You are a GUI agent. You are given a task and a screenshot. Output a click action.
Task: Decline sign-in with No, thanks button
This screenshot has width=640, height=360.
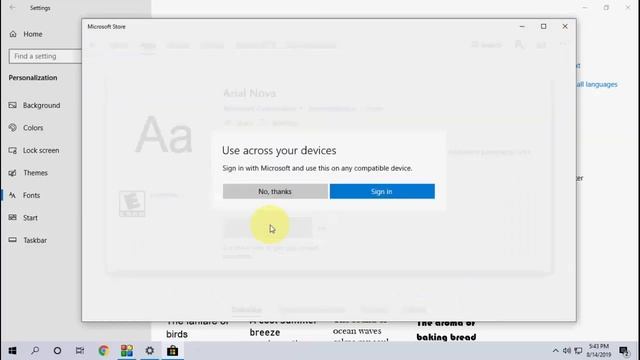(275, 191)
